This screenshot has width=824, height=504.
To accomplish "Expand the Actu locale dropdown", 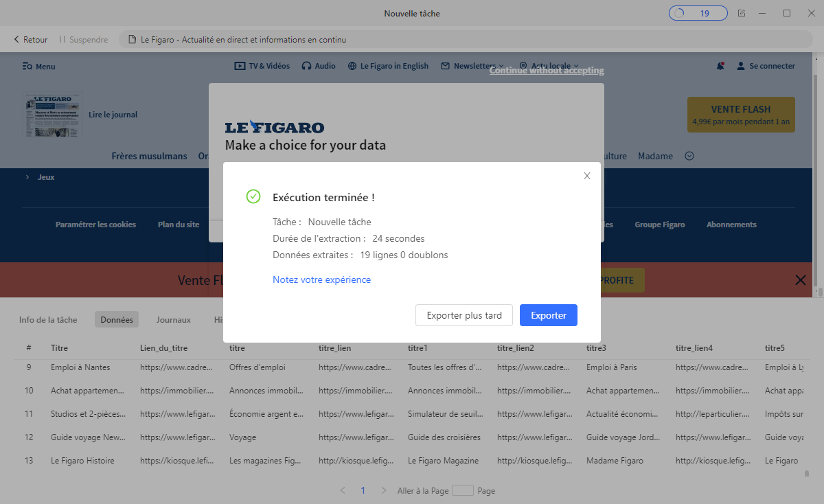I will point(549,66).
